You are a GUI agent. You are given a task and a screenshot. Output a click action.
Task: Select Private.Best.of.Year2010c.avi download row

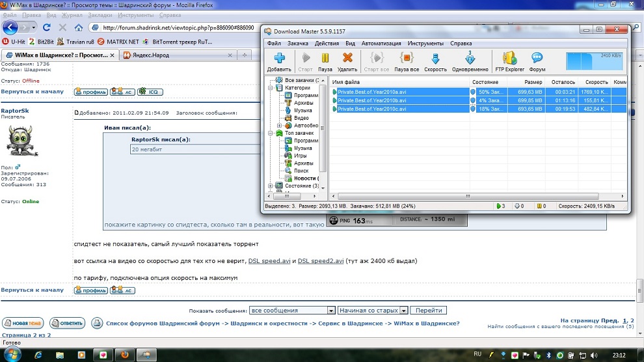479,109
